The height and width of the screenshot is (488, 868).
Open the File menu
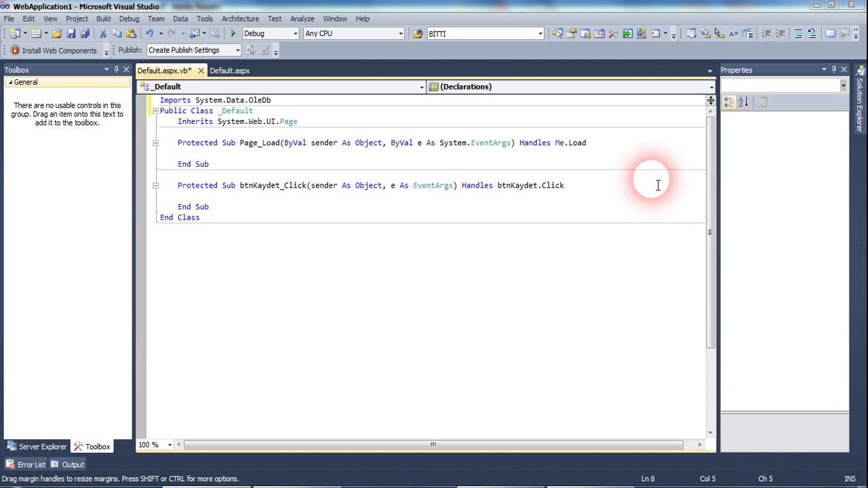[9, 19]
